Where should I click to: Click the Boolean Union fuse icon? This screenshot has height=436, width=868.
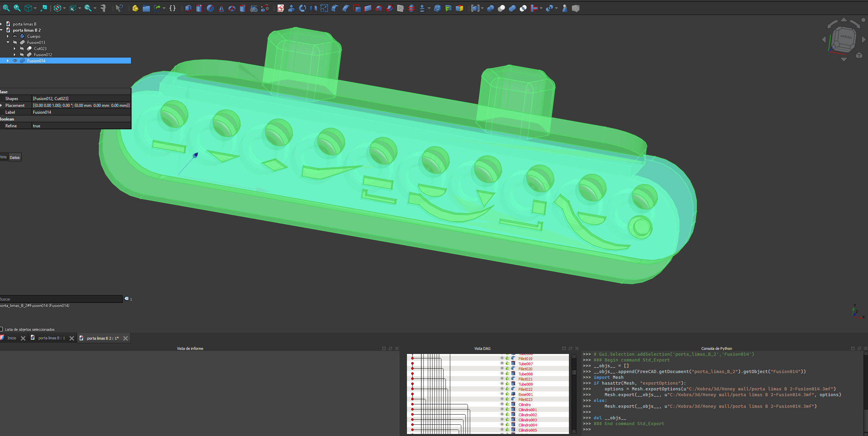coord(512,8)
